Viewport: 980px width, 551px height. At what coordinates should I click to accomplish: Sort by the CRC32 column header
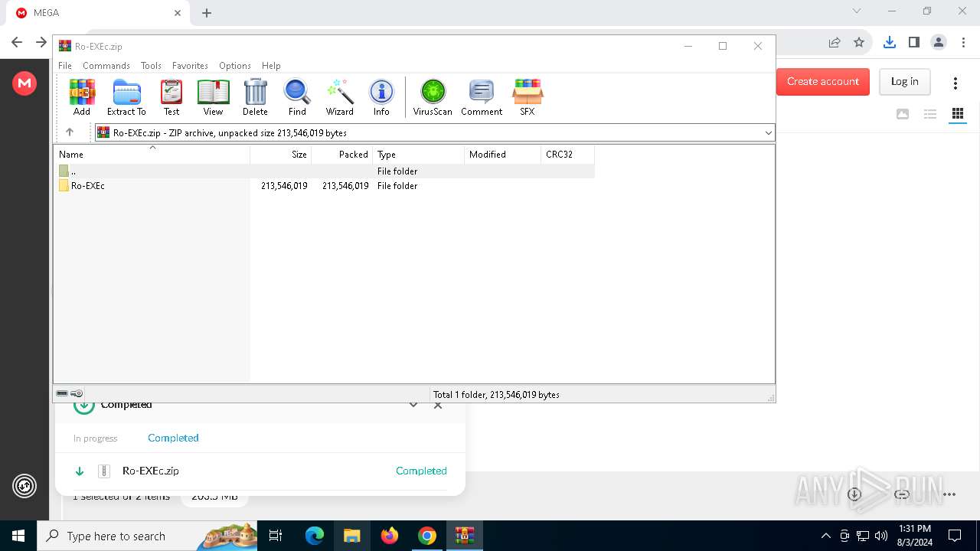coord(567,155)
